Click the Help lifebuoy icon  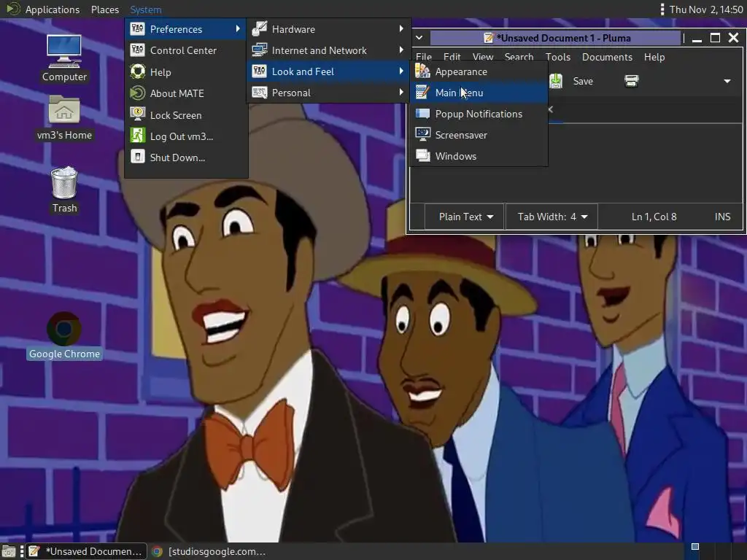pyautogui.click(x=138, y=71)
